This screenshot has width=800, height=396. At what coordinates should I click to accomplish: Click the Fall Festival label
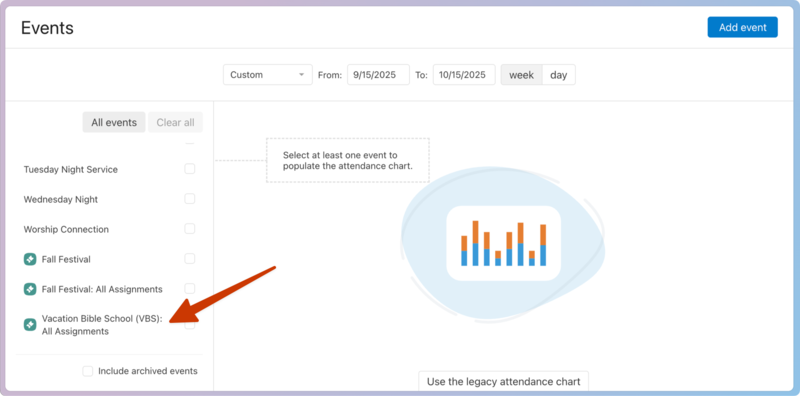click(x=66, y=259)
